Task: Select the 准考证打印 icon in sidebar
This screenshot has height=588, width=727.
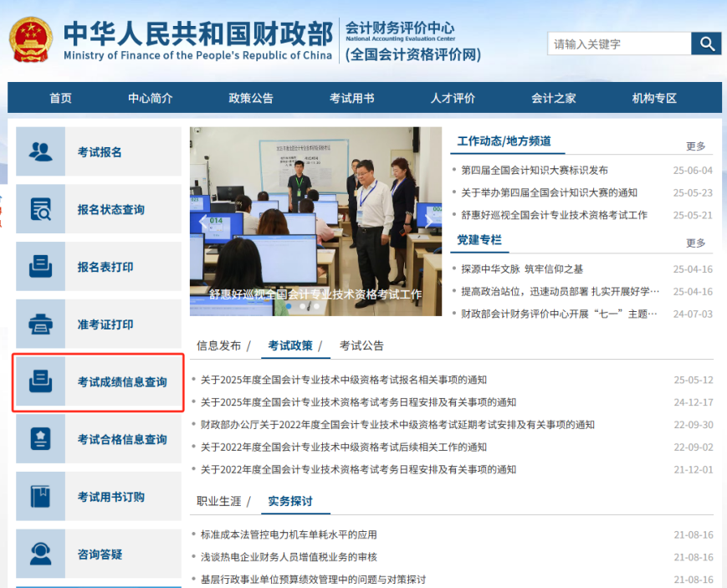Action: [41, 325]
